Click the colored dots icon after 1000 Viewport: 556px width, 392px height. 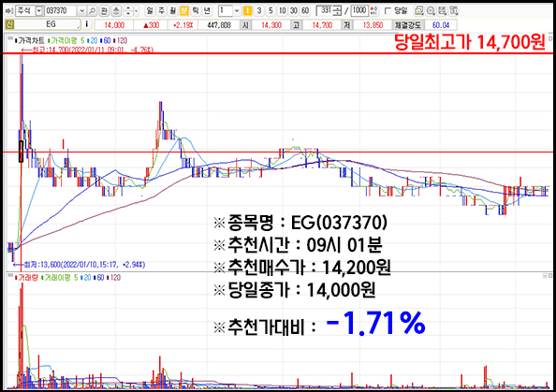click(x=373, y=11)
